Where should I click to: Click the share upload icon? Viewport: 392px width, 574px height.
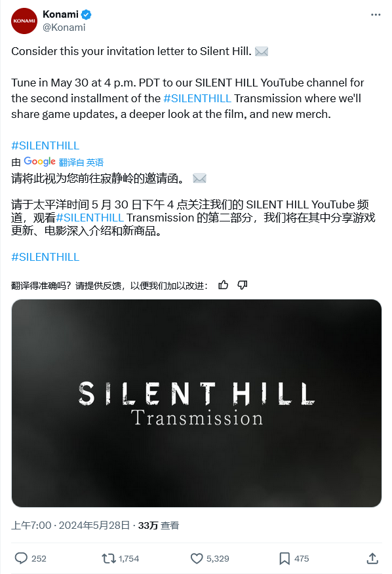click(372, 558)
